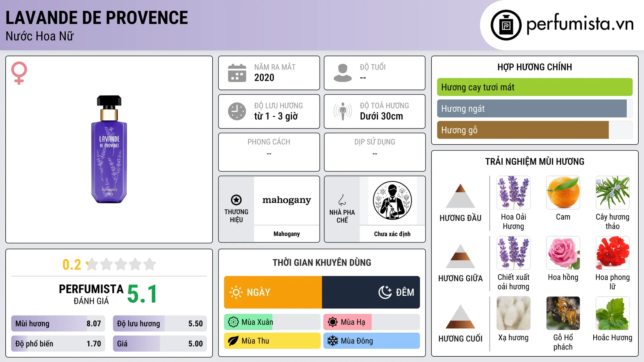Select the Hoa Oải Hương note image
This screenshot has width=644, height=362.
point(514,193)
